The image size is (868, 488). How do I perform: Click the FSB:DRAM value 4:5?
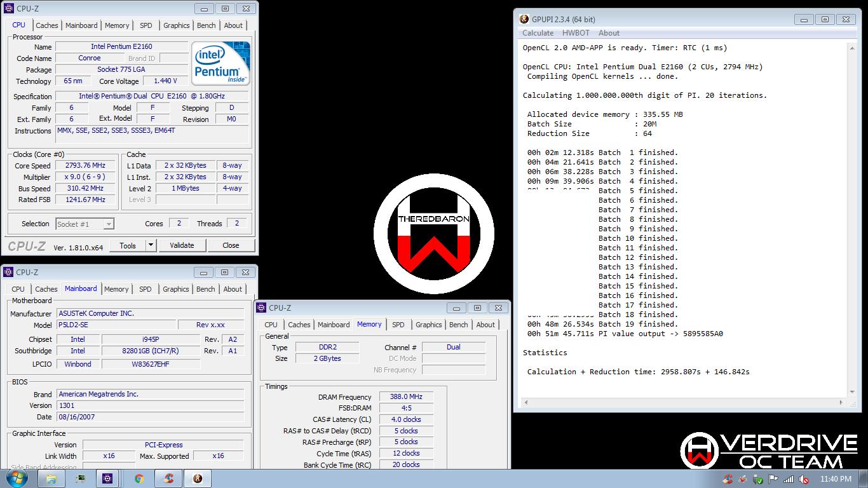(x=406, y=408)
